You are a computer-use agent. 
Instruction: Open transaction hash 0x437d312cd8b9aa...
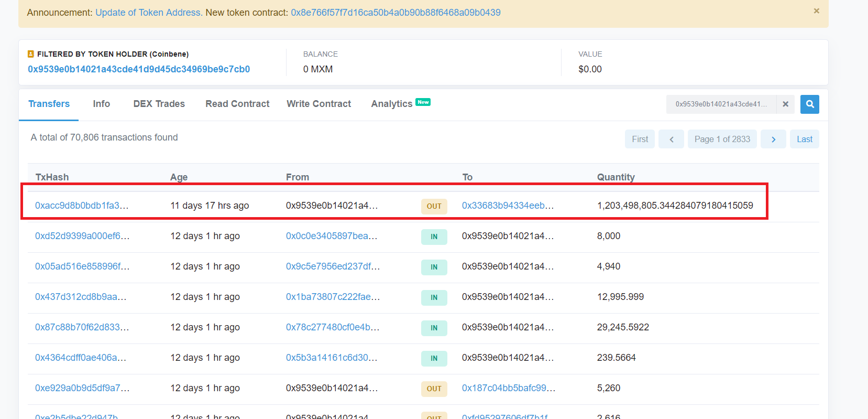(81, 297)
